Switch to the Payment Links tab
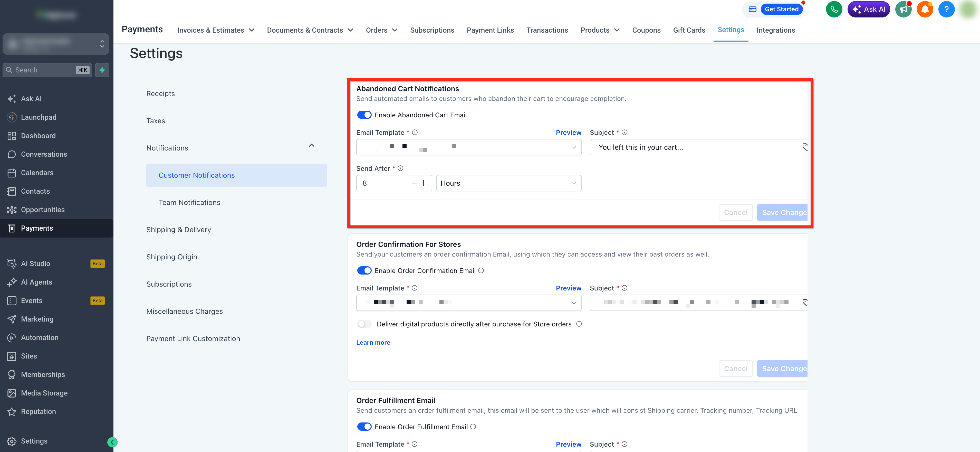980x452 pixels. click(x=490, y=30)
